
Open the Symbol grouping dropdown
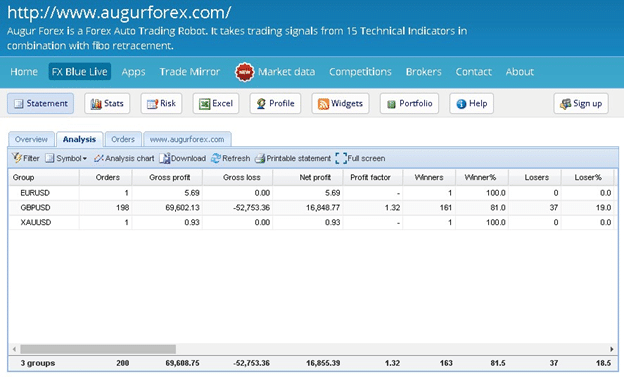pyautogui.click(x=66, y=158)
